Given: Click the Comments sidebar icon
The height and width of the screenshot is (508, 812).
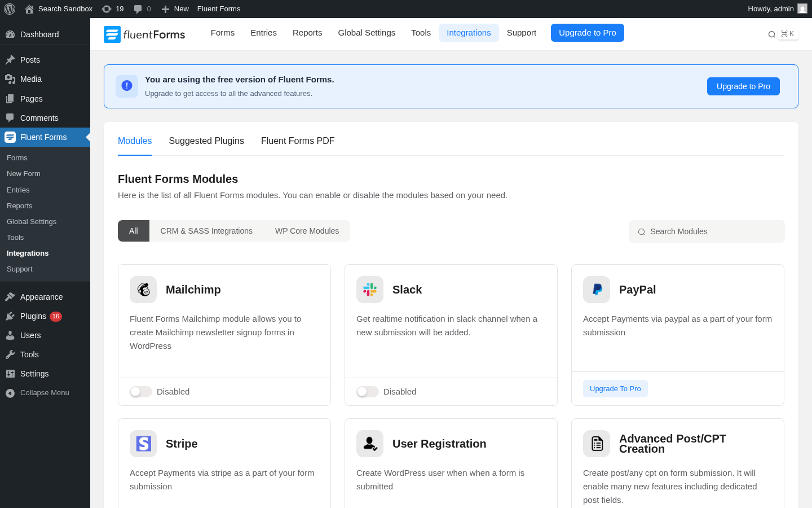Looking at the screenshot, I should pyautogui.click(x=10, y=118).
